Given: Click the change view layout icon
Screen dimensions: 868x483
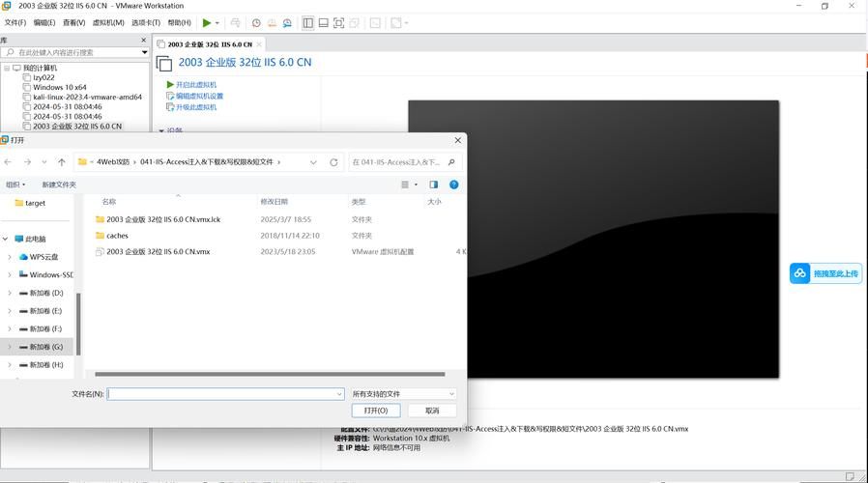Looking at the screenshot, I should coord(405,185).
